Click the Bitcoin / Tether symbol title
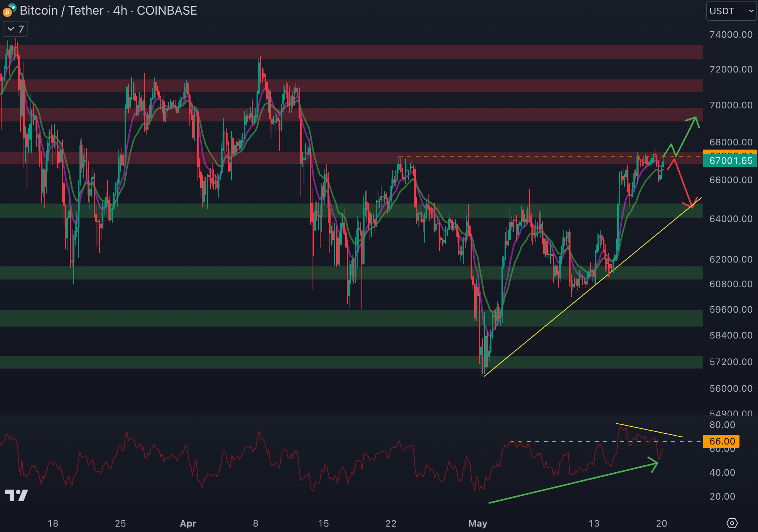 [x=62, y=10]
